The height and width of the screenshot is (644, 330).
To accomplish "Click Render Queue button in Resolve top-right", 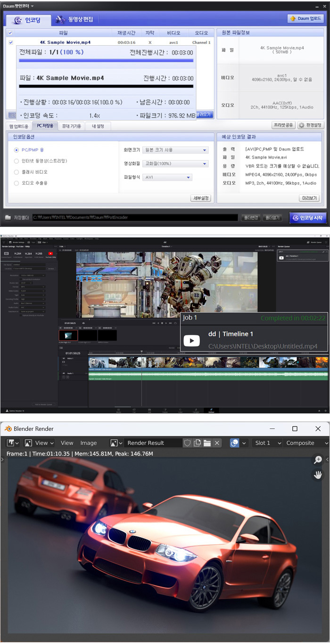I will 315,242.
